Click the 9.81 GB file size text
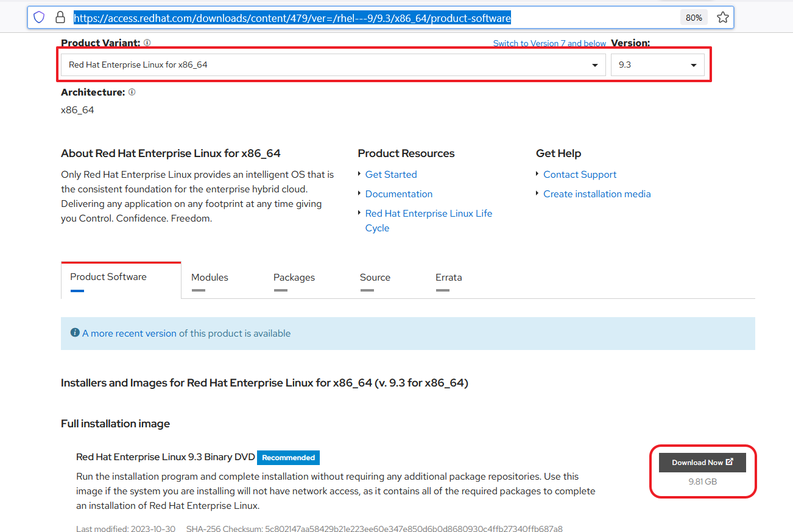This screenshot has height=532, width=793. pyautogui.click(x=702, y=481)
